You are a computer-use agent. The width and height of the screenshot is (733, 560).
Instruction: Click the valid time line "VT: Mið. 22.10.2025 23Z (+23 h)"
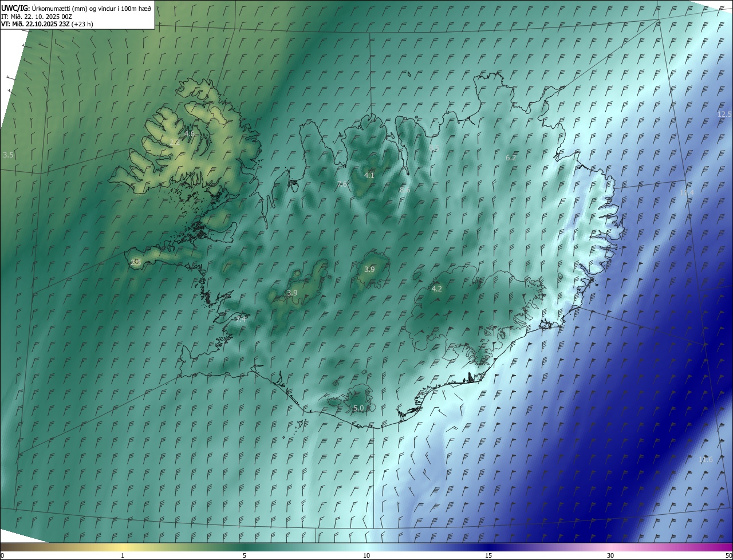coord(47,24)
